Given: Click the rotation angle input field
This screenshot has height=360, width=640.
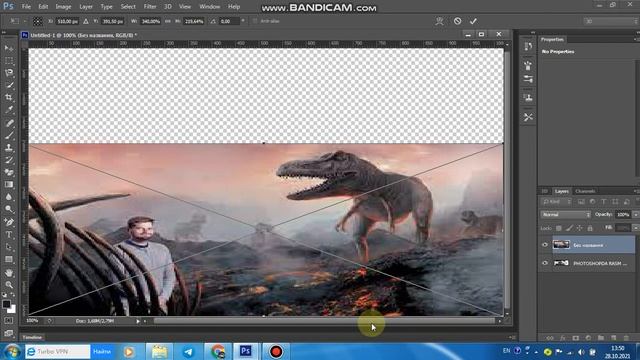Looking at the screenshot, I should click(229, 21).
